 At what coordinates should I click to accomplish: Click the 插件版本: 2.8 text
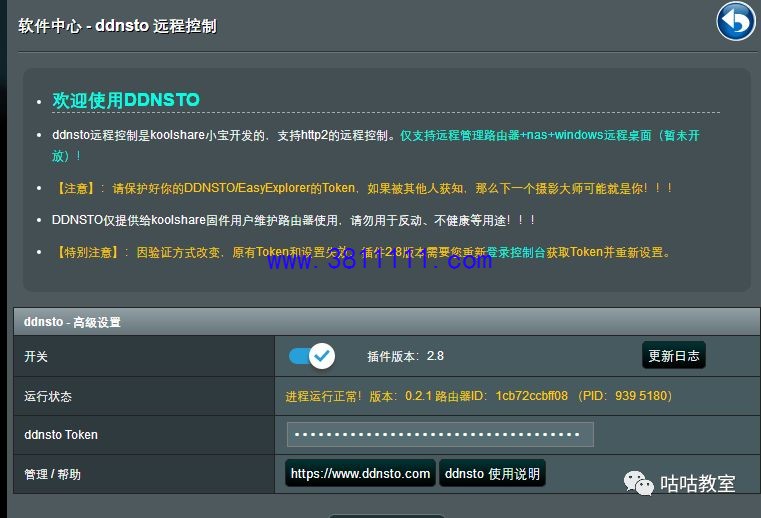(405, 356)
